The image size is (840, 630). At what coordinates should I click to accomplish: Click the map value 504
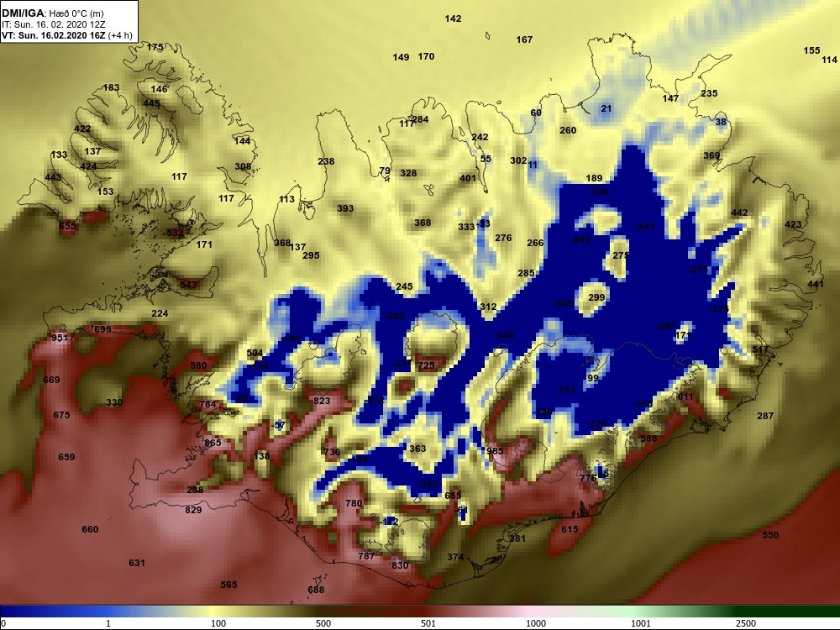(x=255, y=353)
